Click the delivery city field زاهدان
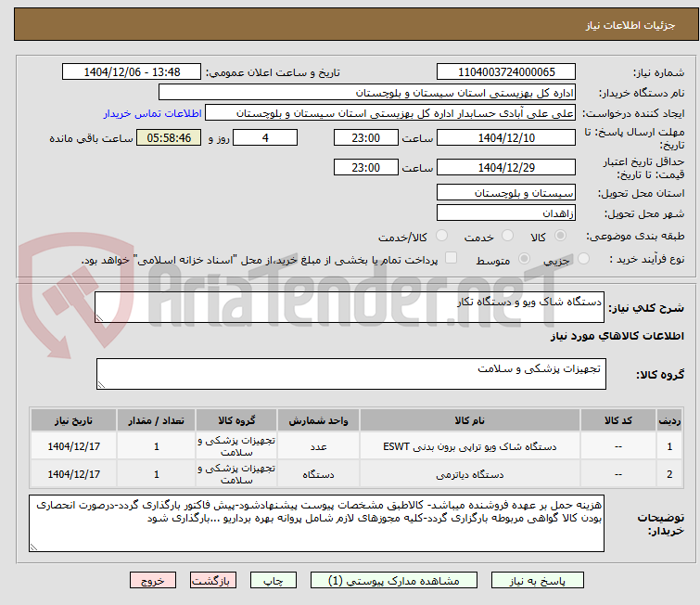 tap(506, 212)
